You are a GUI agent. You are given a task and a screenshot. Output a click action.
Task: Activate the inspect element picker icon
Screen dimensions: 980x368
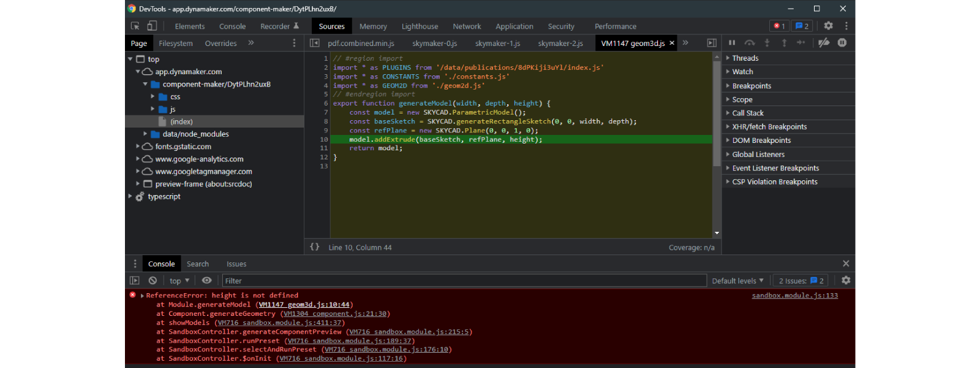point(135,26)
